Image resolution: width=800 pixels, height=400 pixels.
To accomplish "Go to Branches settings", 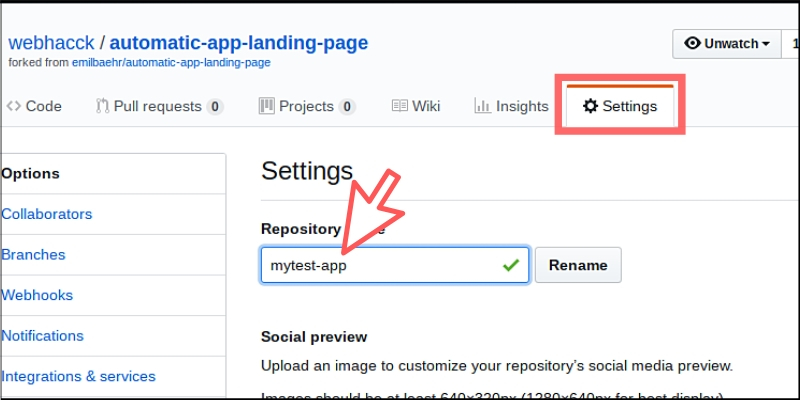I will tap(33, 255).
